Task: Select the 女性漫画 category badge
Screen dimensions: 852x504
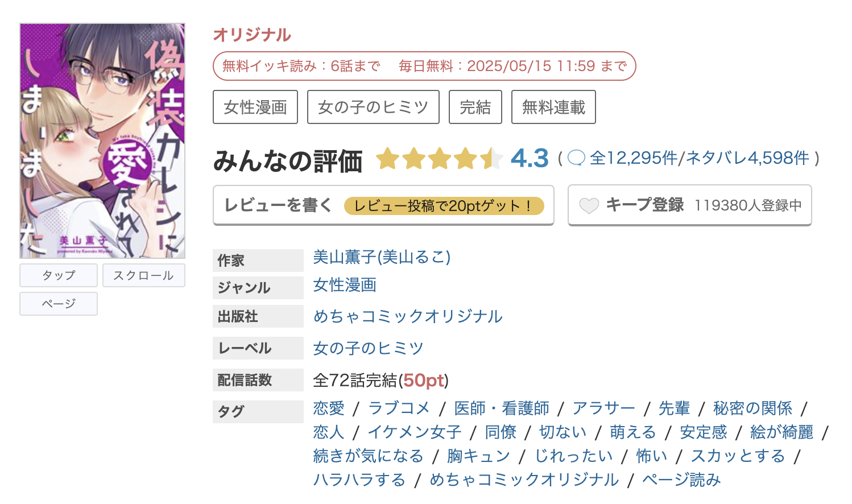Action: coord(255,106)
